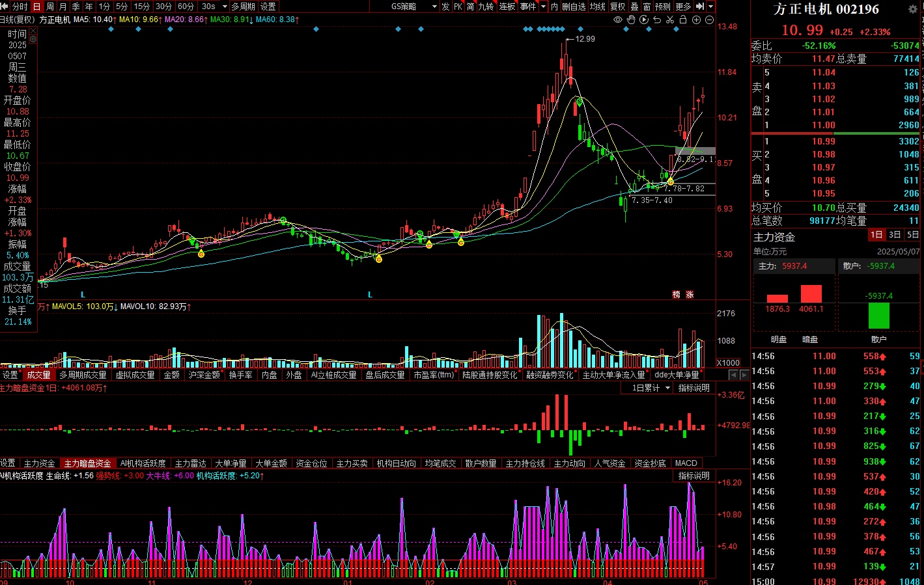Image resolution: width=924 pixels, height=585 pixels.
Task: Open the 更多 more menu
Action: click(683, 7)
